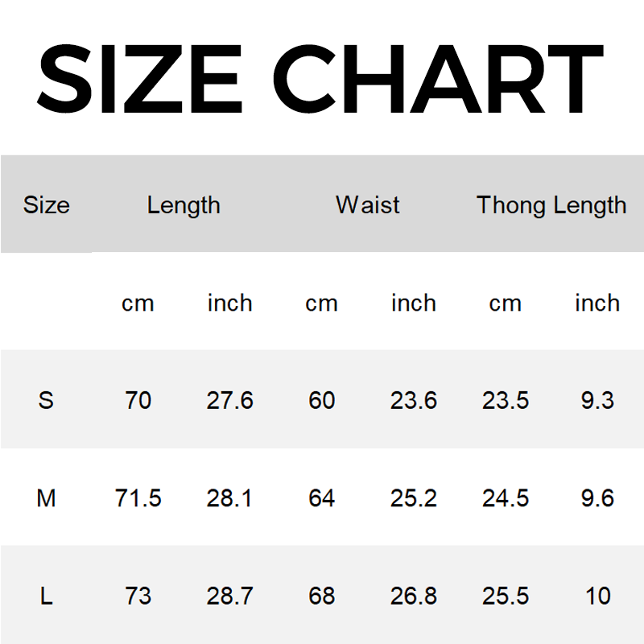
Task: Click the 23.6 inch waist value
Action: (414, 400)
